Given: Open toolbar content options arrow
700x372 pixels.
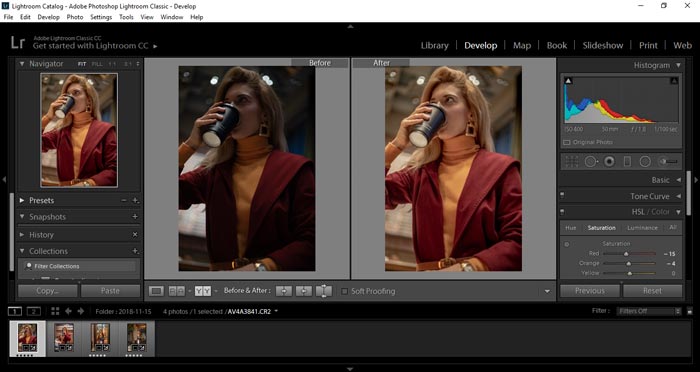Looking at the screenshot, I should 547,292.
